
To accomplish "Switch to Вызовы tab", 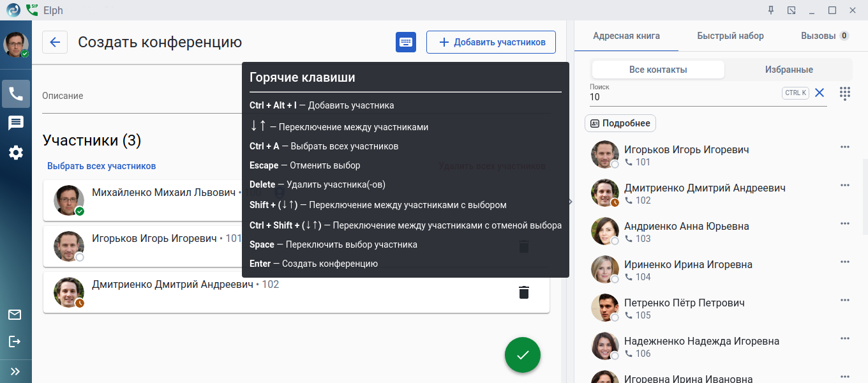I will [825, 36].
